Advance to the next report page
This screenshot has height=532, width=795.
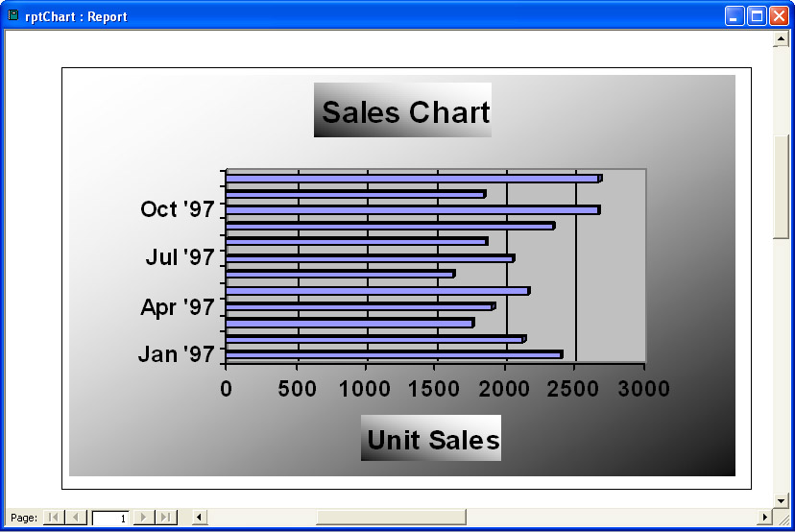click(x=144, y=518)
